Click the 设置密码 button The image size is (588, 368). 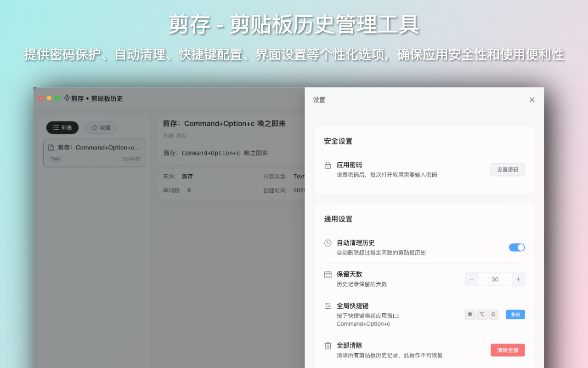coord(508,169)
